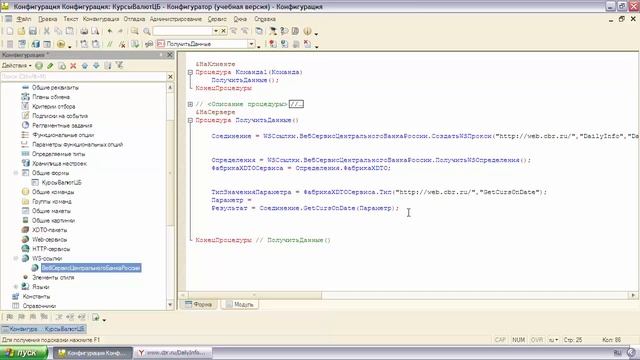Select Константы in the tree
Image resolution: width=640 pixels, height=360 pixels.
tap(36, 296)
